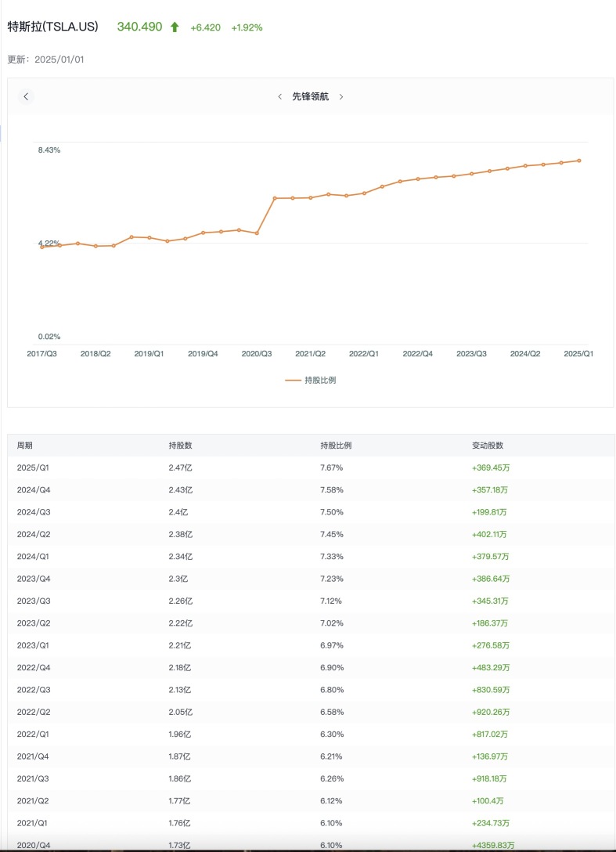Click the 7.67% holding ratio cell
This screenshot has height=852, width=616.
tap(331, 468)
